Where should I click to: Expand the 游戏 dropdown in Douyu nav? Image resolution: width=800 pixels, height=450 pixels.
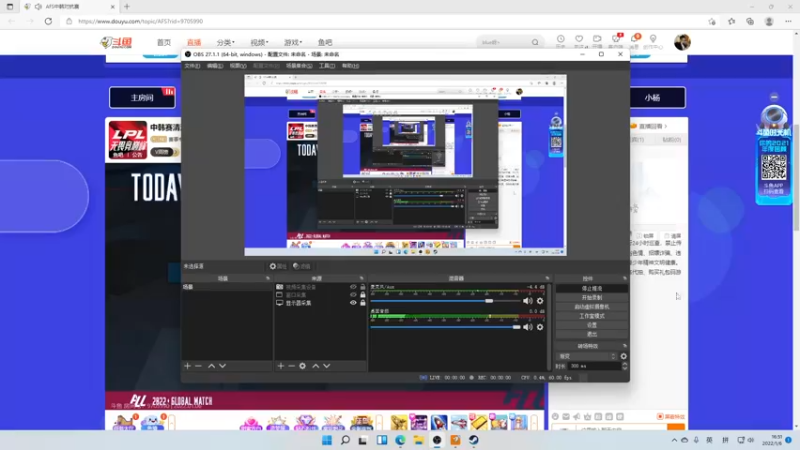point(293,42)
